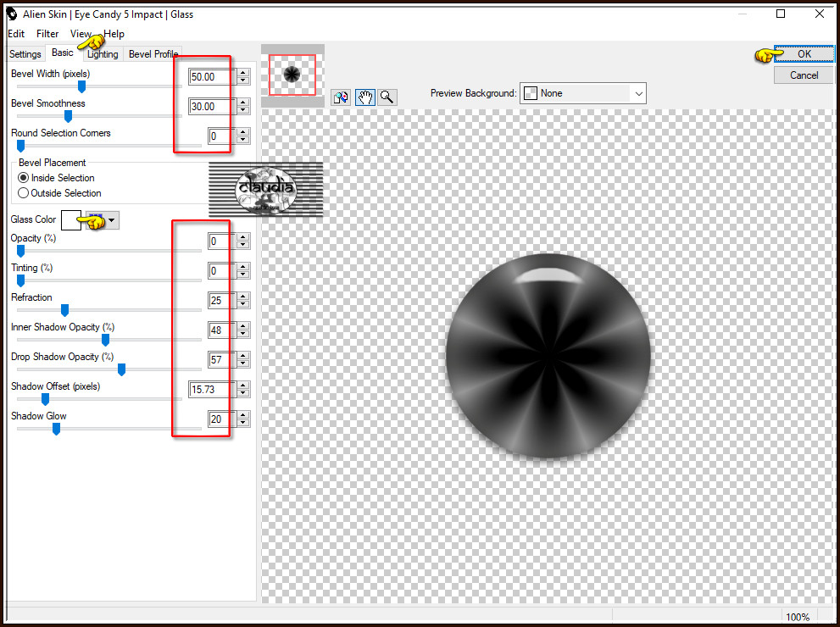Increase Bevel Width with the up spinner

(243, 73)
